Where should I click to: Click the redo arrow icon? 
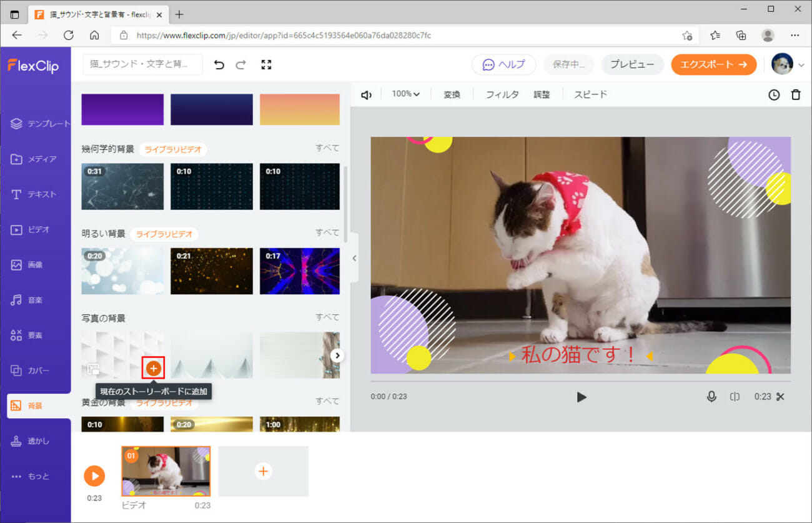pyautogui.click(x=240, y=64)
